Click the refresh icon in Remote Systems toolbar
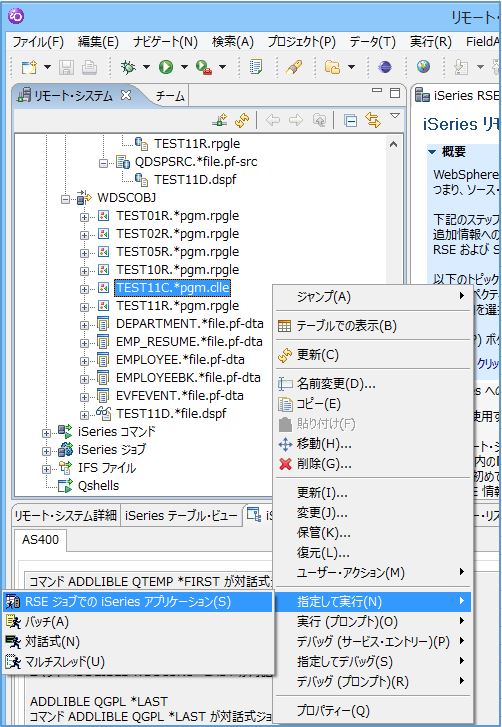Viewport: 502px width, 727px height. 241,121
